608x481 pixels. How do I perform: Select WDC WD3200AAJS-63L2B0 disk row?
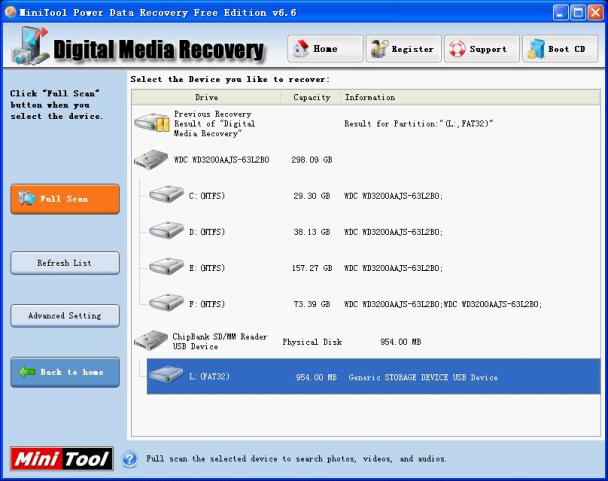tap(366, 160)
